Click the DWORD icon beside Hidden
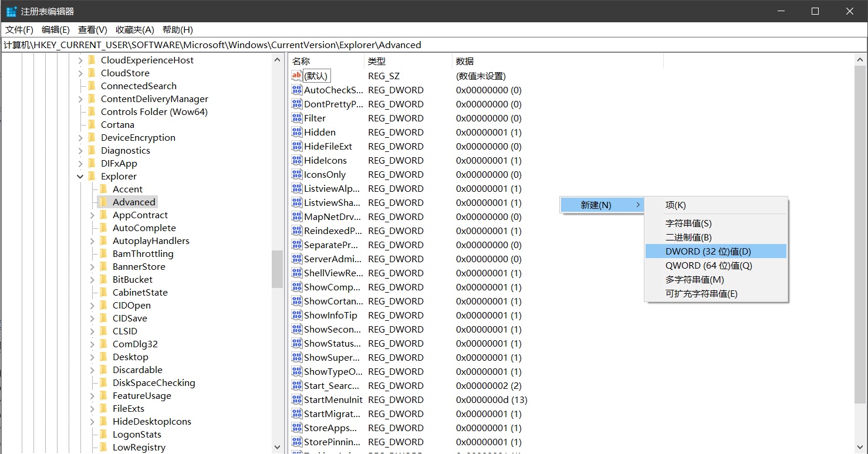Image resolution: width=868 pixels, height=454 pixels. tap(296, 132)
